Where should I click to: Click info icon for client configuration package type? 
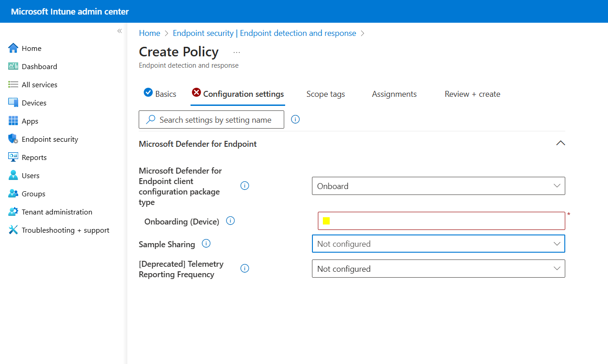click(x=245, y=185)
